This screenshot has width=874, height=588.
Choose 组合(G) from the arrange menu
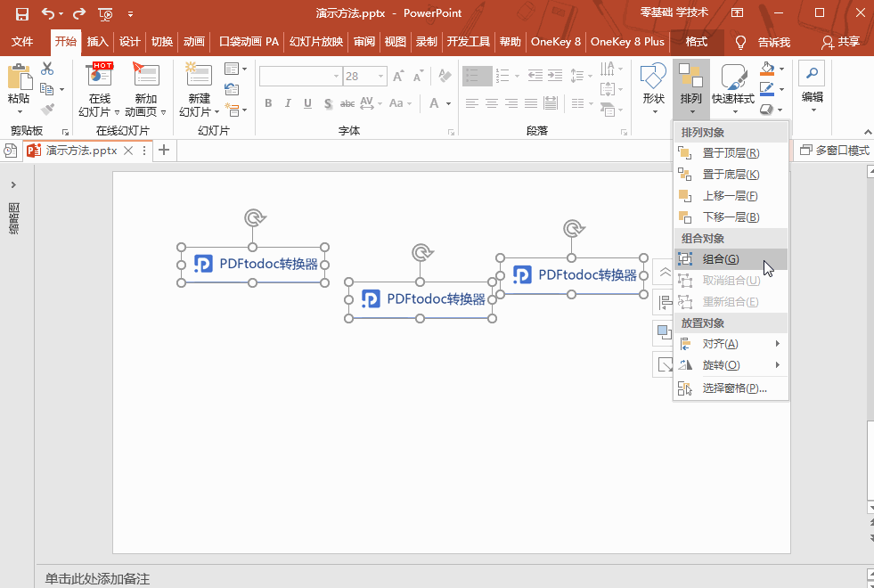[x=731, y=259]
